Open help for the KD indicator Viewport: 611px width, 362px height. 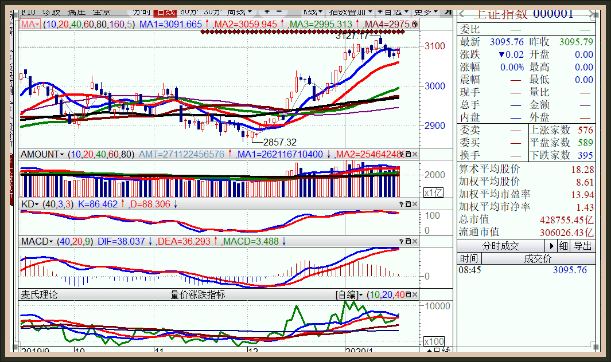(401, 204)
